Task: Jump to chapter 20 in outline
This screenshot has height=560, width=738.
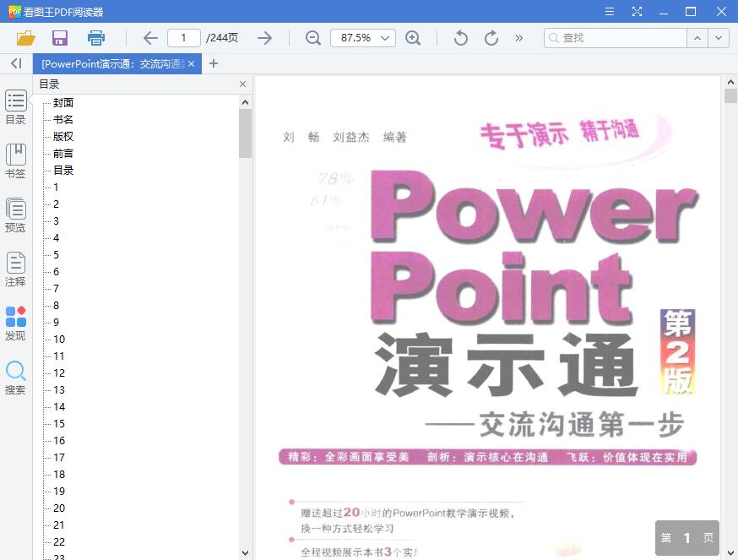Action: (59, 508)
